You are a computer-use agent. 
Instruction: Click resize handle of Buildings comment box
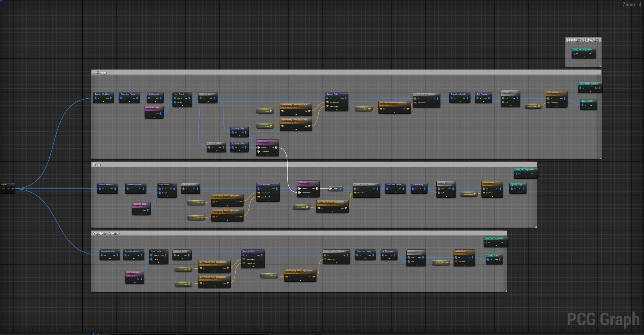point(600,158)
